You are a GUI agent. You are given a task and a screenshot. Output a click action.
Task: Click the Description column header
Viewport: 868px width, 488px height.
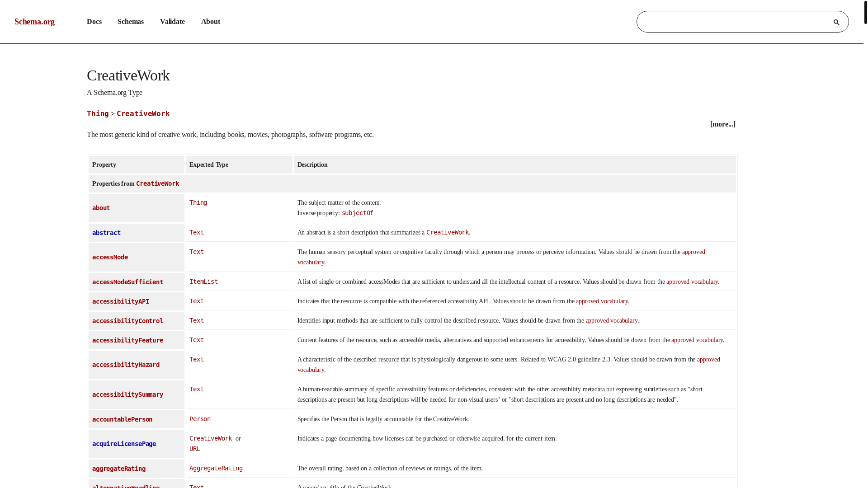tap(515, 165)
